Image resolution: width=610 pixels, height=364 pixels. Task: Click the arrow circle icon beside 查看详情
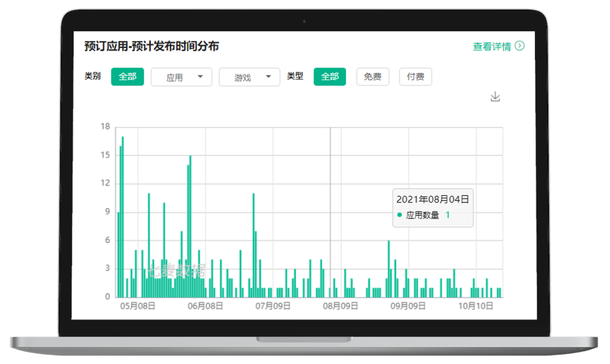(520, 46)
